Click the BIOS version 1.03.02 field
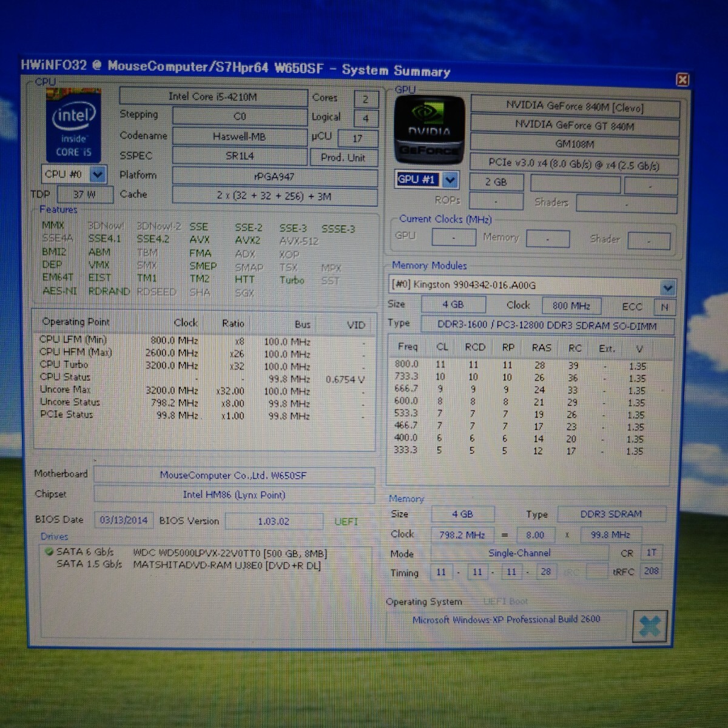This screenshot has width=728, height=728. [274, 521]
